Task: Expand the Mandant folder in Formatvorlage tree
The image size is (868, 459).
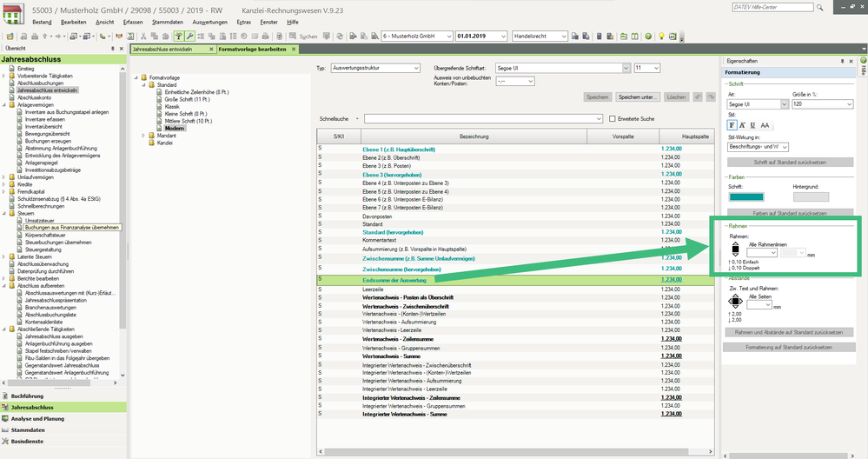Action: [x=143, y=135]
